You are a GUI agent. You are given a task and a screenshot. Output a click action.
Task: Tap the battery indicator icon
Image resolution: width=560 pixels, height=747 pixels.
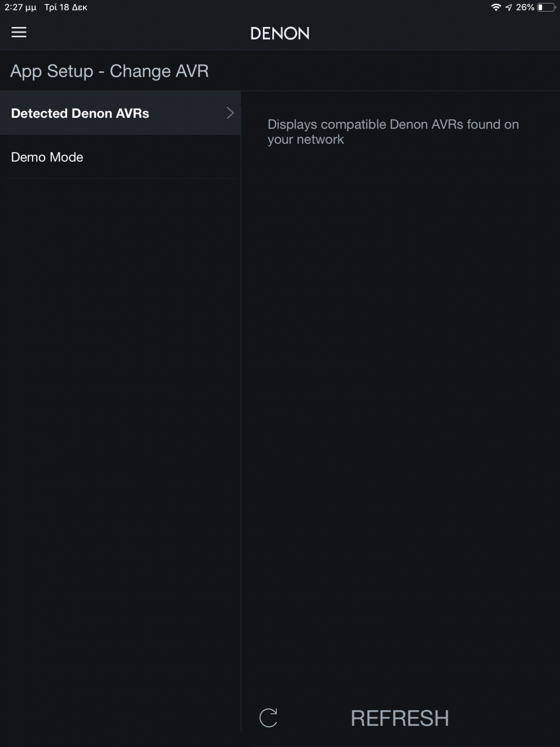[547, 7]
